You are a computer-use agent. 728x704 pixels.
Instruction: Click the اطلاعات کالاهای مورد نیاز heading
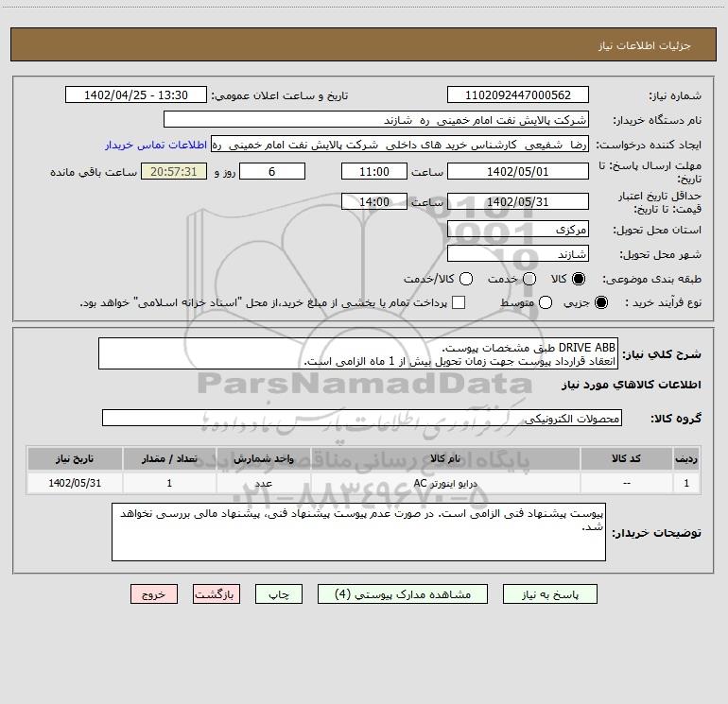pyautogui.click(x=631, y=385)
